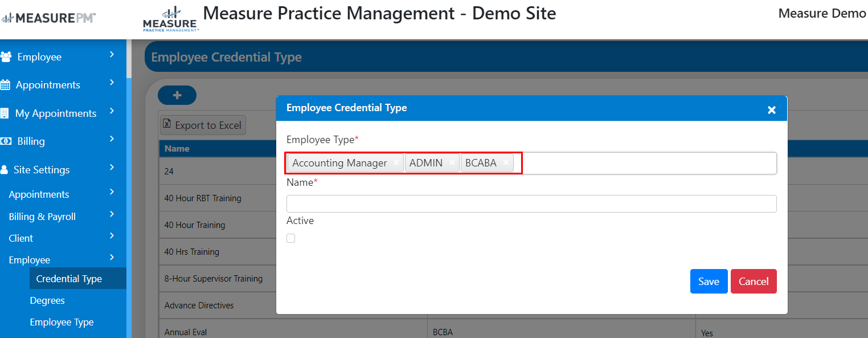The image size is (868, 338).
Task: Click the BCBA cell in Annual Eval row
Action: click(443, 332)
